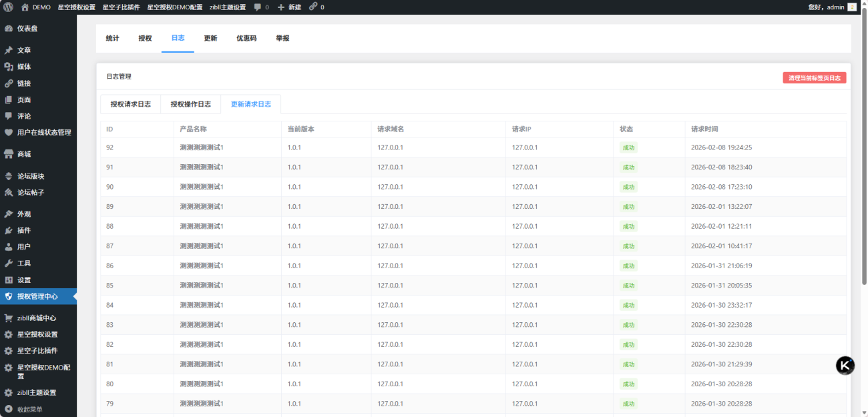This screenshot has width=868, height=417.
Task: Click the 新建 plus icon in admin bar
Action: (281, 7)
